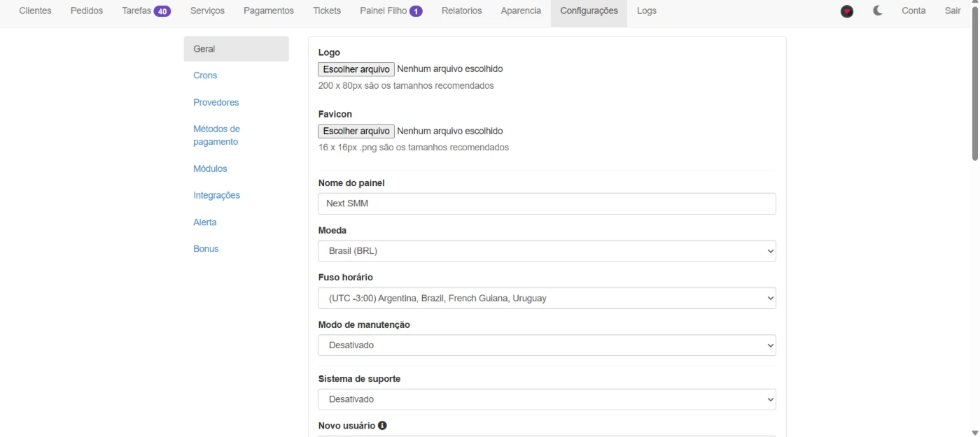The image size is (980, 437).
Task: Open the Bonus settings section
Action: tap(206, 249)
